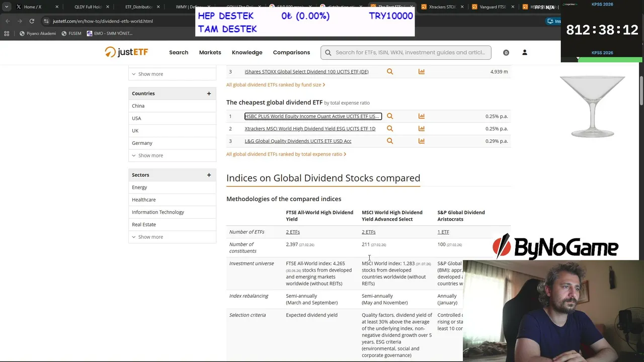Select Germany in the Countries list
644x362 pixels.
(x=142, y=143)
